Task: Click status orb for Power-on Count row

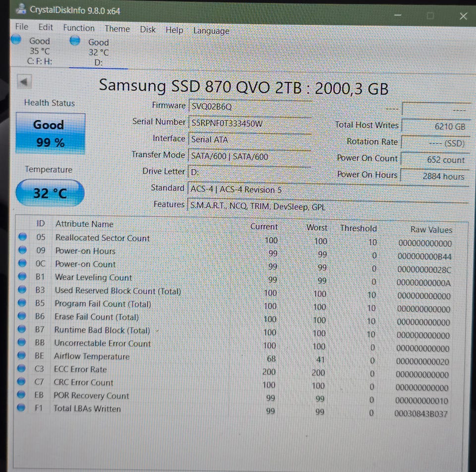Action: [x=22, y=263]
